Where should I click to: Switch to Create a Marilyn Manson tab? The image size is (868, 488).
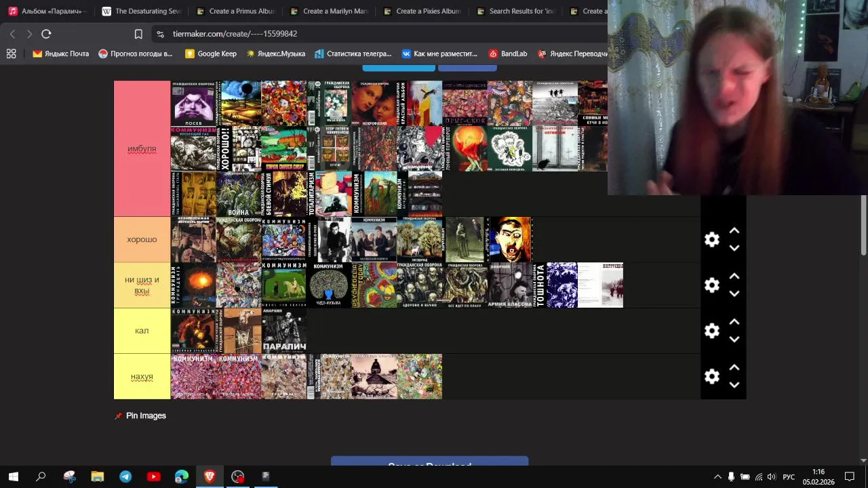pos(329,11)
